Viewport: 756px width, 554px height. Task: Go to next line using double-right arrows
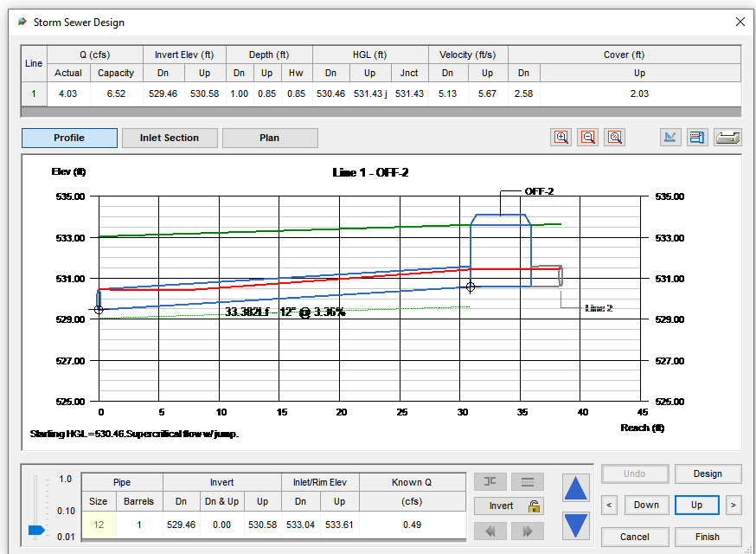(x=528, y=531)
